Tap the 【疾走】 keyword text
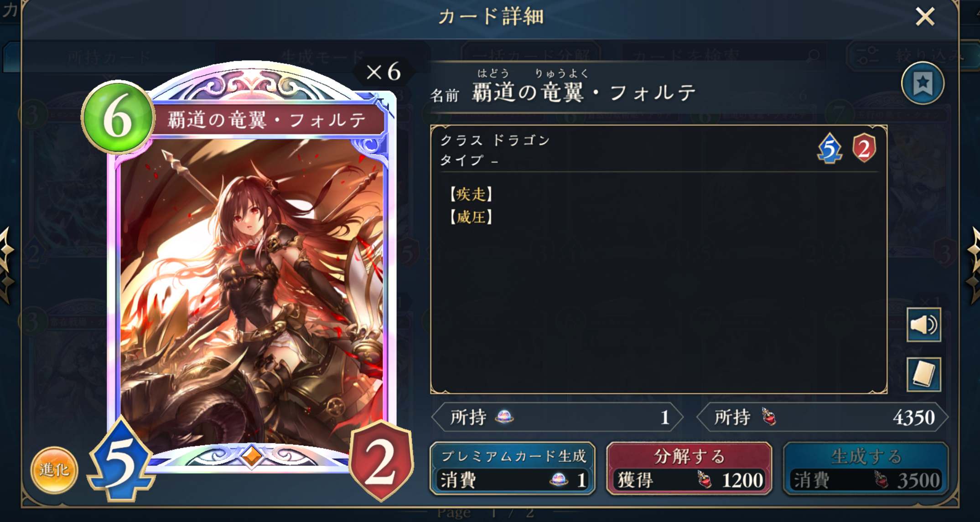The image size is (980, 522). (x=471, y=194)
